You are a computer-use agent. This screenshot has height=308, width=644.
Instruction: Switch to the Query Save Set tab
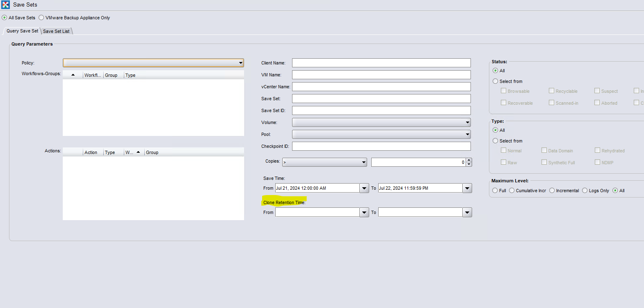[x=22, y=31]
